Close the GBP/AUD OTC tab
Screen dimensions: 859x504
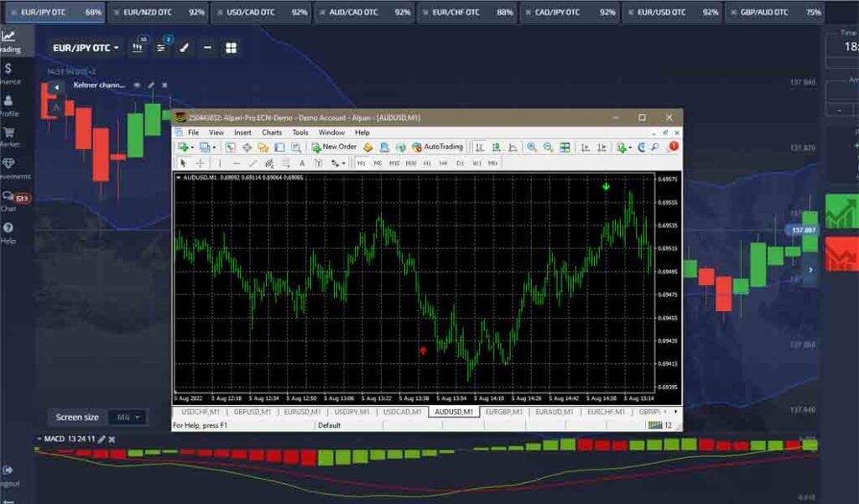734,12
